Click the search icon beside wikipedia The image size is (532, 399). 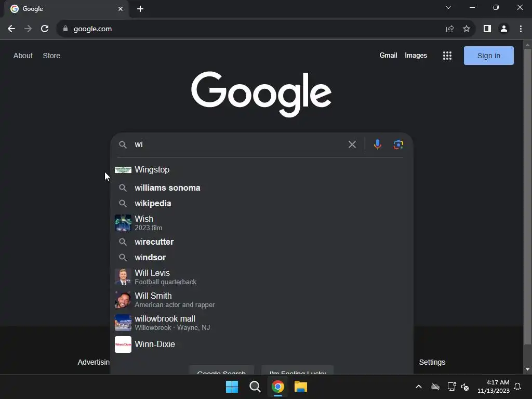[123, 203]
